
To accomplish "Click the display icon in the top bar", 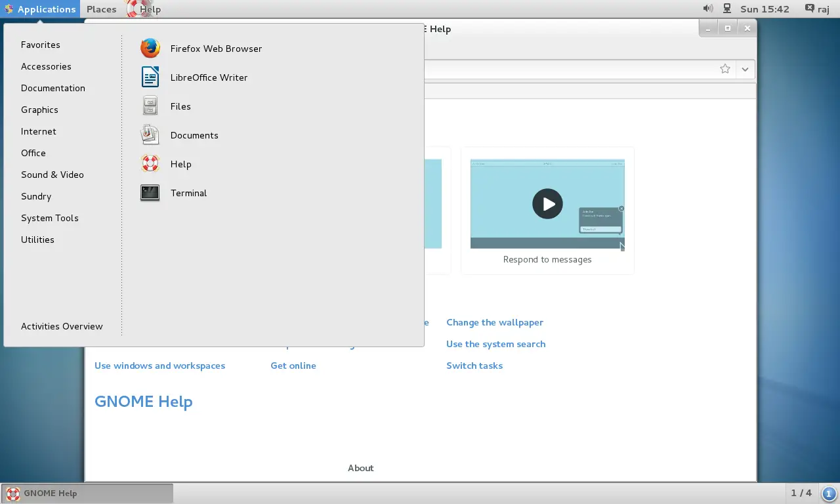I will 726,9.
